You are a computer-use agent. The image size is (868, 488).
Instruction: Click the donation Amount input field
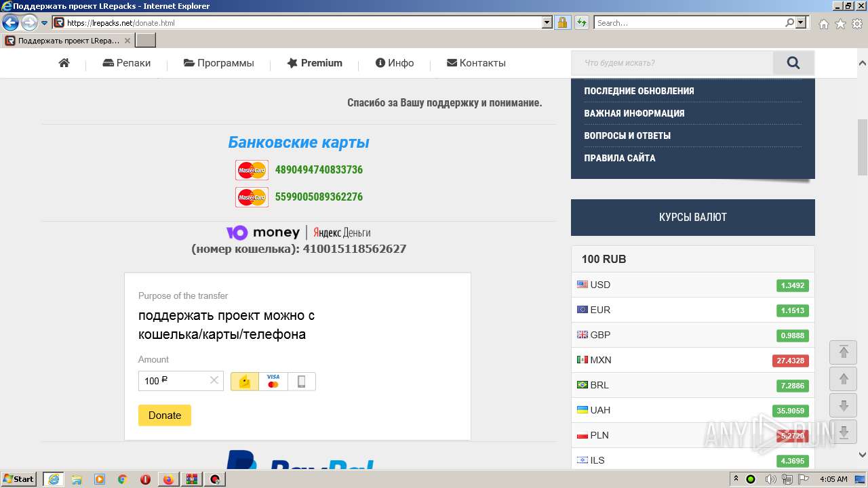coord(181,381)
